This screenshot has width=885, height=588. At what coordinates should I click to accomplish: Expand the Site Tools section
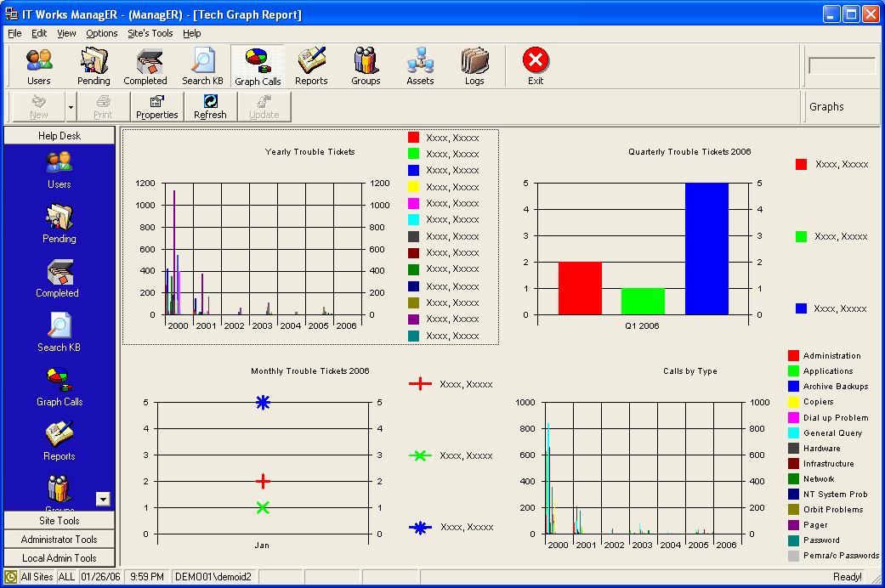pyautogui.click(x=60, y=521)
